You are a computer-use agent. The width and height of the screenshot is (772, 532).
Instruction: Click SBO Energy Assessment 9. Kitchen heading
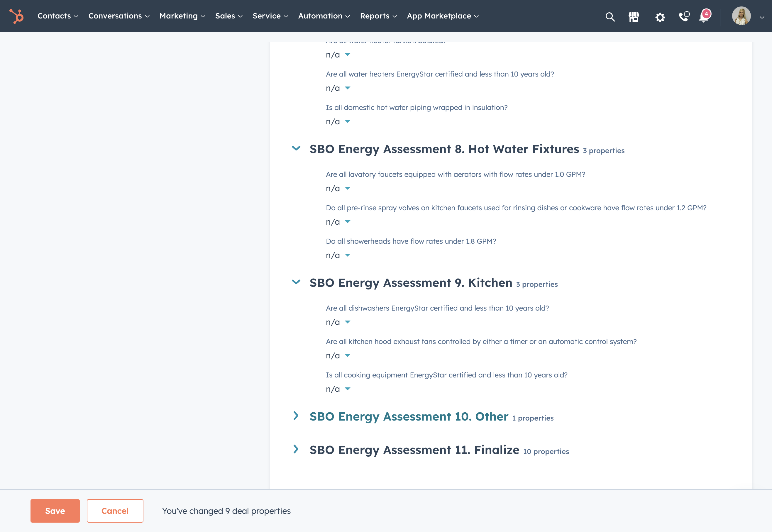point(411,283)
